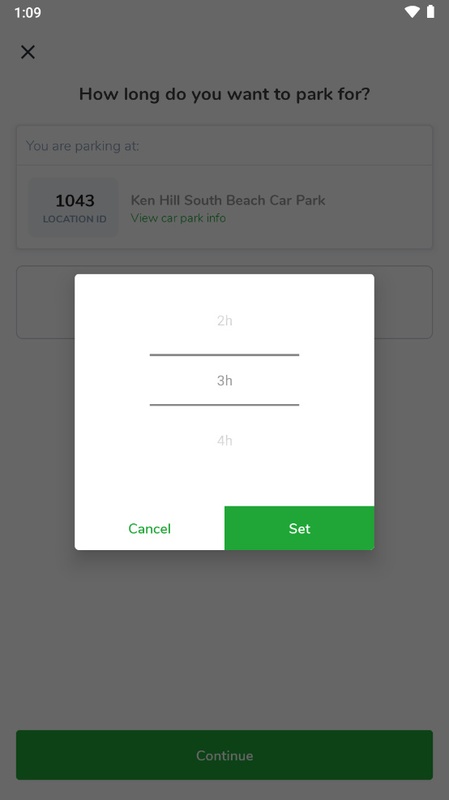Select the 2h option in picker

(x=224, y=320)
